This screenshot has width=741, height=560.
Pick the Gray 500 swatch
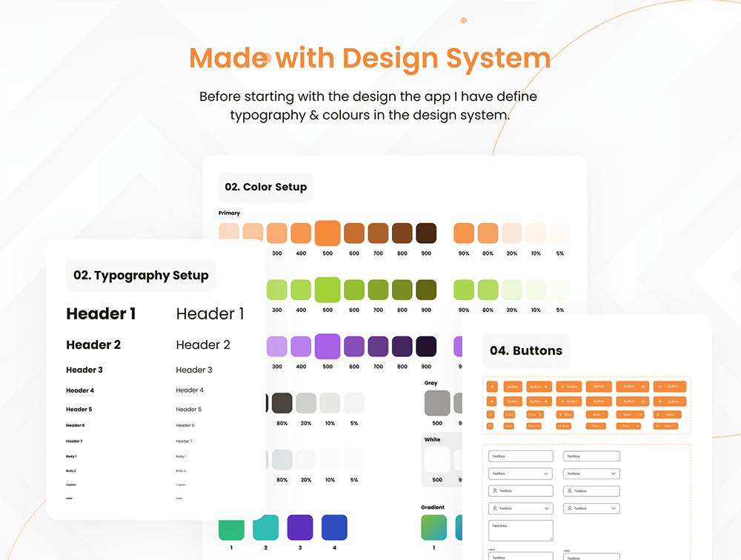point(437,403)
